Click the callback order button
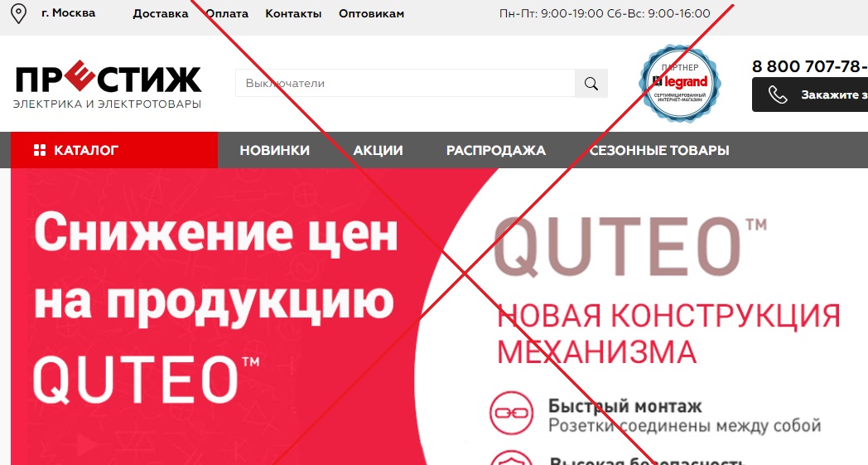Image resolution: width=868 pixels, height=465 pixels. click(x=810, y=94)
